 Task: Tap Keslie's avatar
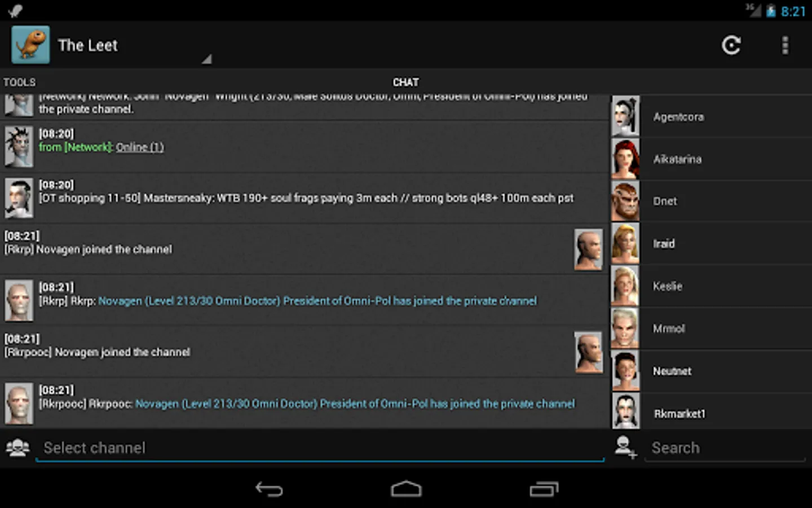click(x=625, y=286)
